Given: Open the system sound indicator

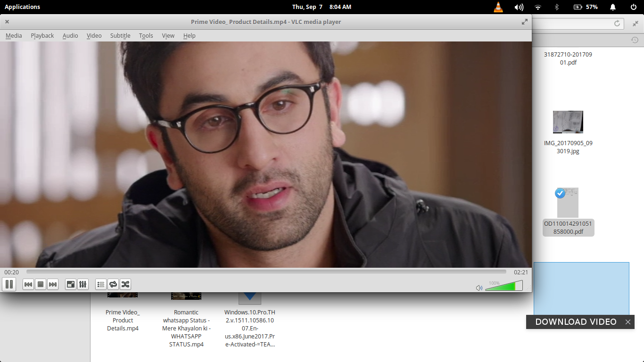Looking at the screenshot, I should [519, 7].
